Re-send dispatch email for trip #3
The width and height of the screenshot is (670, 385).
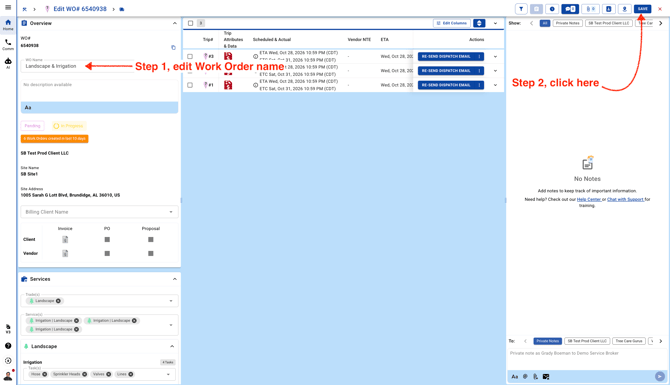[446, 56]
